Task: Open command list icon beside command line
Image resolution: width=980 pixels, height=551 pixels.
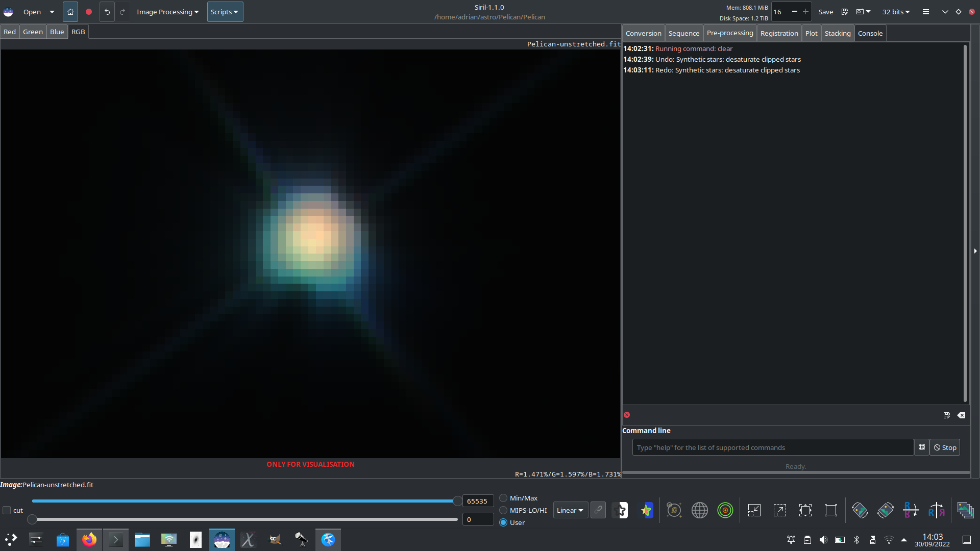Action: tap(922, 447)
